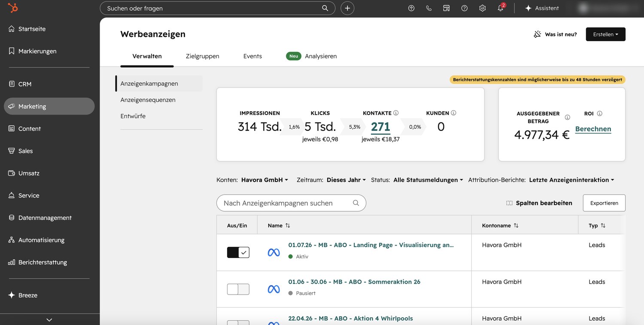Focus the Suchen oder fragen search bar

coord(217,8)
